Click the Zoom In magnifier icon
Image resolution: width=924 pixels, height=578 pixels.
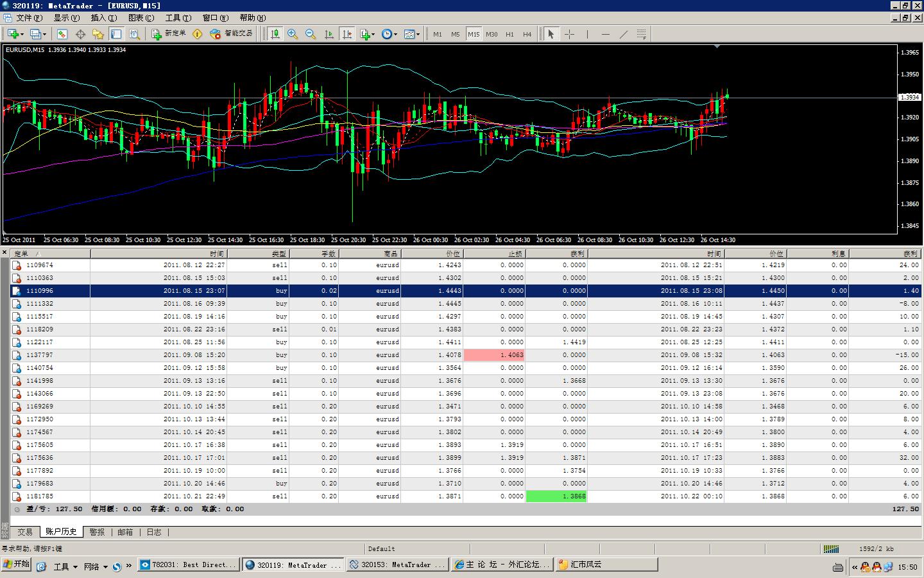point(293,34)
